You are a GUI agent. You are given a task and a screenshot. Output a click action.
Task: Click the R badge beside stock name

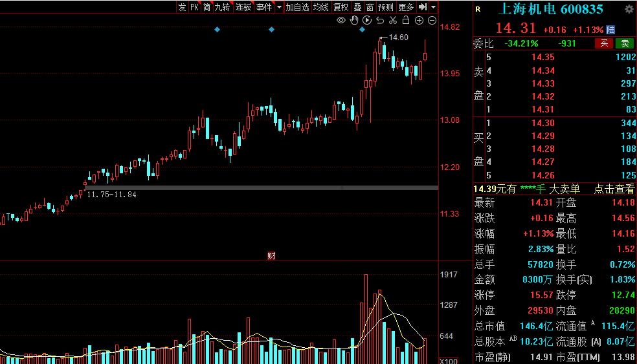click(478, 9)
